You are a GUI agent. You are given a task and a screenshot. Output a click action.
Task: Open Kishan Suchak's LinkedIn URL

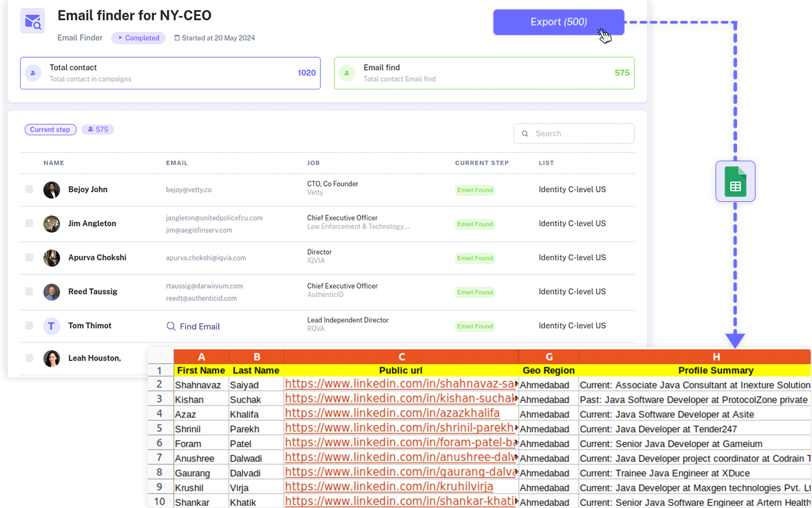(x=400, y=399)
